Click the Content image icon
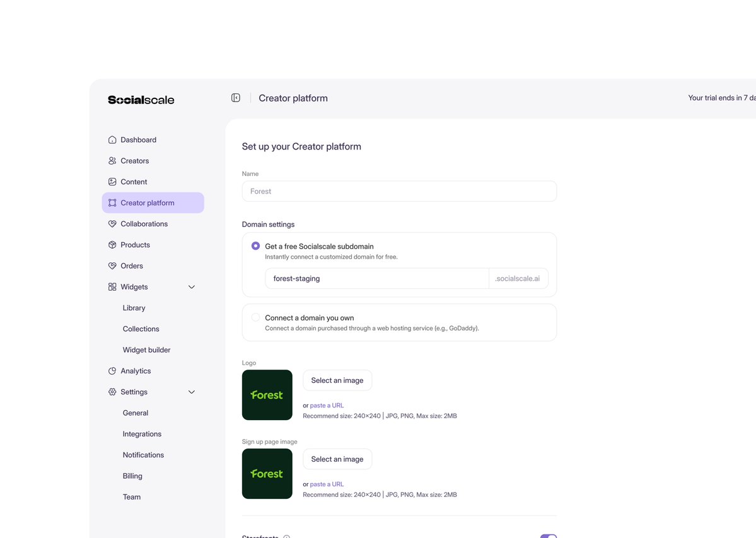This screenshot has height=538, width=756. coord(112,182)
